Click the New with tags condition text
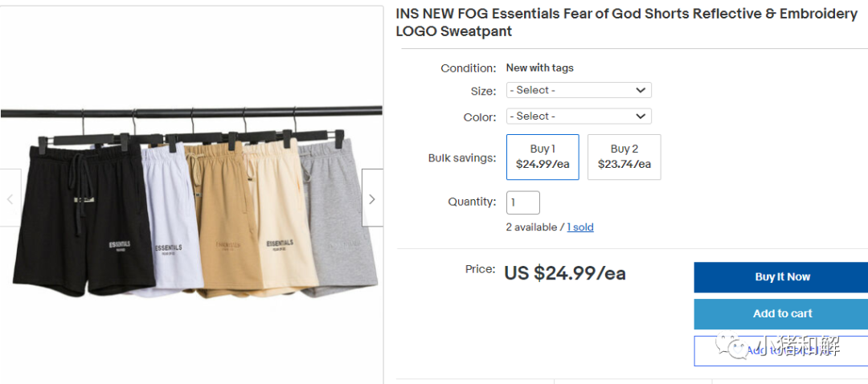 (x=540, y=68)
